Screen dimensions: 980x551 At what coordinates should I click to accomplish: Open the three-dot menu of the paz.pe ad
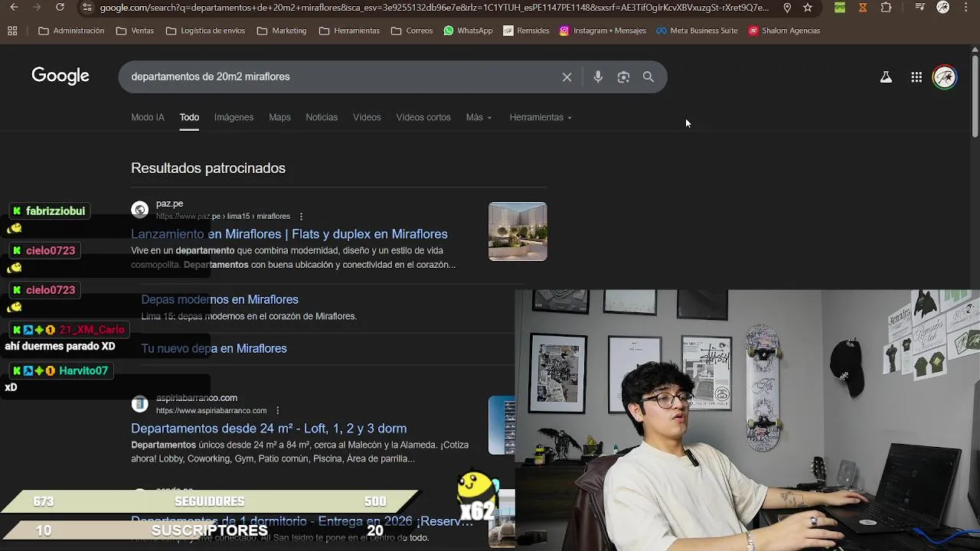tap(301, 217)
